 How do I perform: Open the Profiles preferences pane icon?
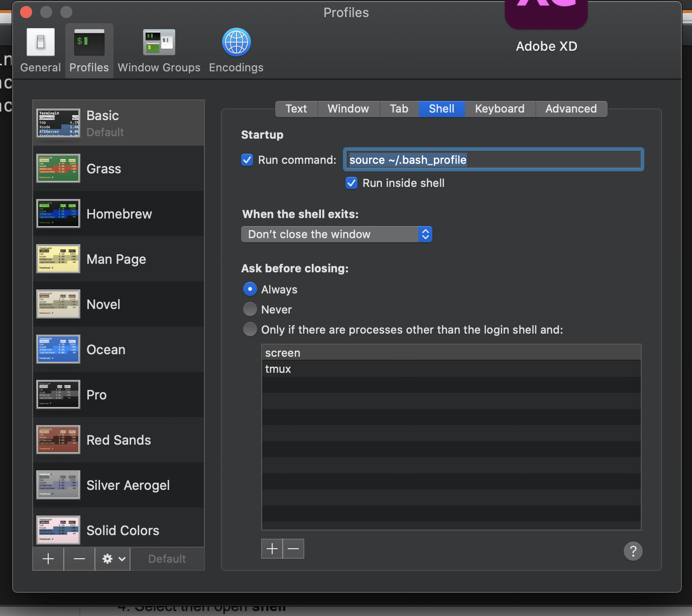(89, 42)
